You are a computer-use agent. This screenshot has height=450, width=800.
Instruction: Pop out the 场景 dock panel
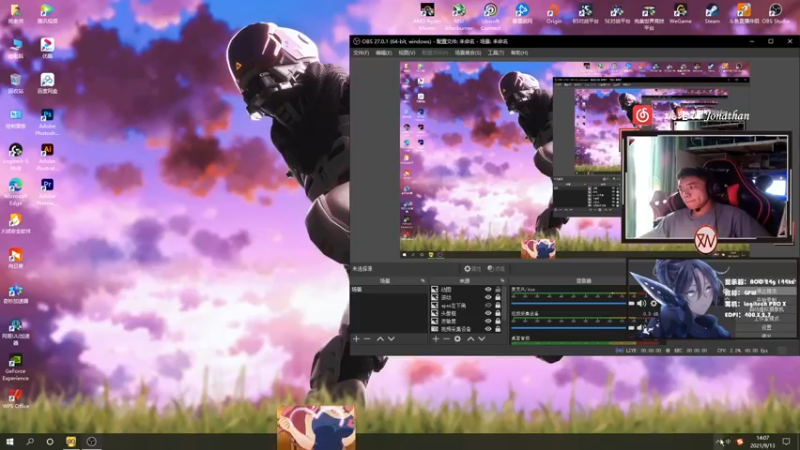[423, 281]
